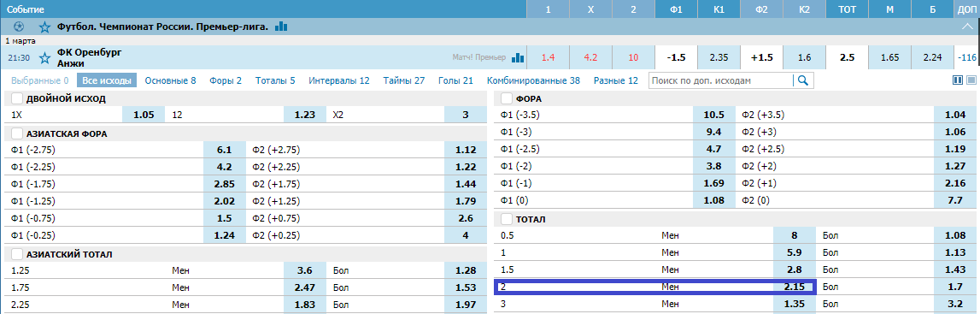
Task: Switch to single-column layout view icon
Action: click(971, 80)
